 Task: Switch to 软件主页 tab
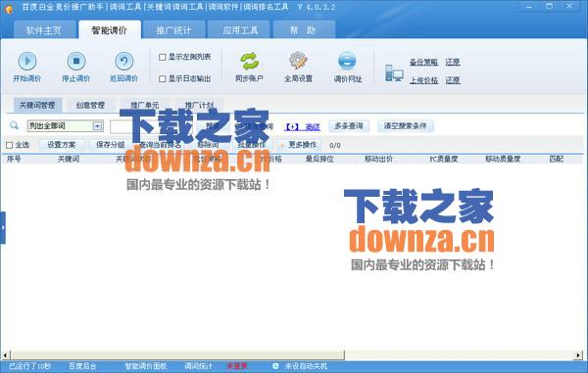pos(44,30)
